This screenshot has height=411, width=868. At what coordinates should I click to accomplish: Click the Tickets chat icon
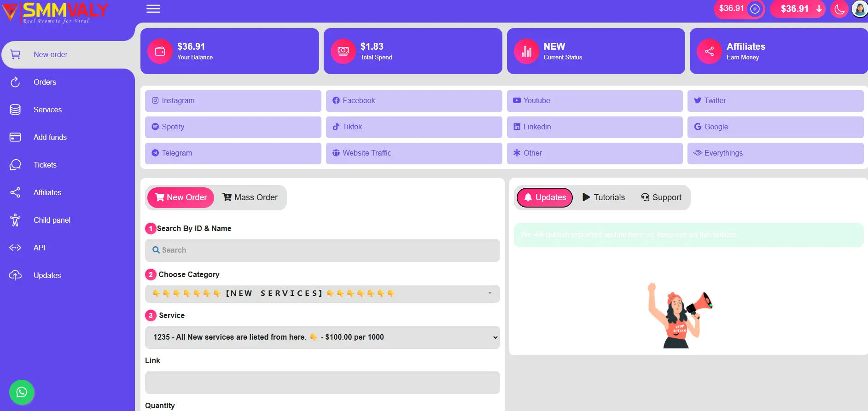[x=15, y=165]
